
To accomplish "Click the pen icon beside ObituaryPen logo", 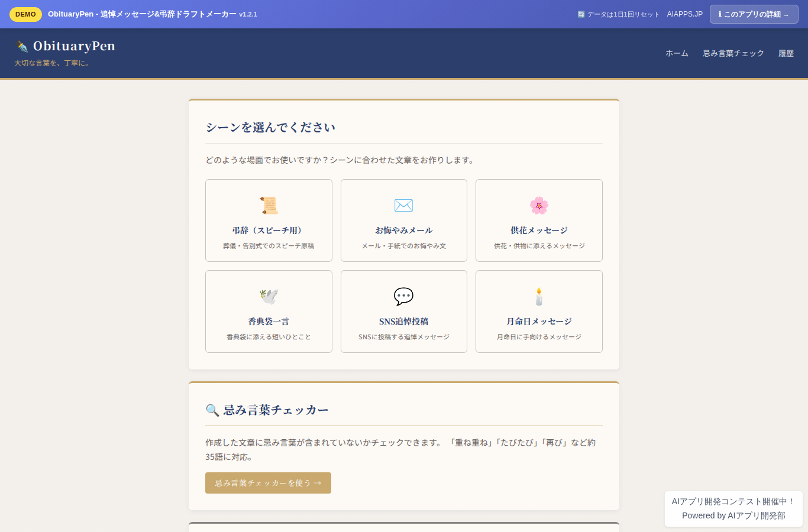I will tap(22, 46).
